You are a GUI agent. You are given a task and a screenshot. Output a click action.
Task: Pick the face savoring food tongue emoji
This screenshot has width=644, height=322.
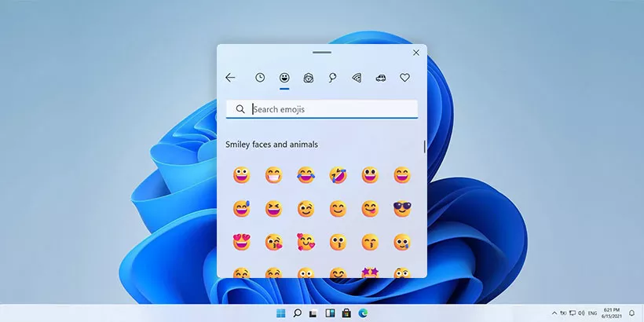(370, 209)
